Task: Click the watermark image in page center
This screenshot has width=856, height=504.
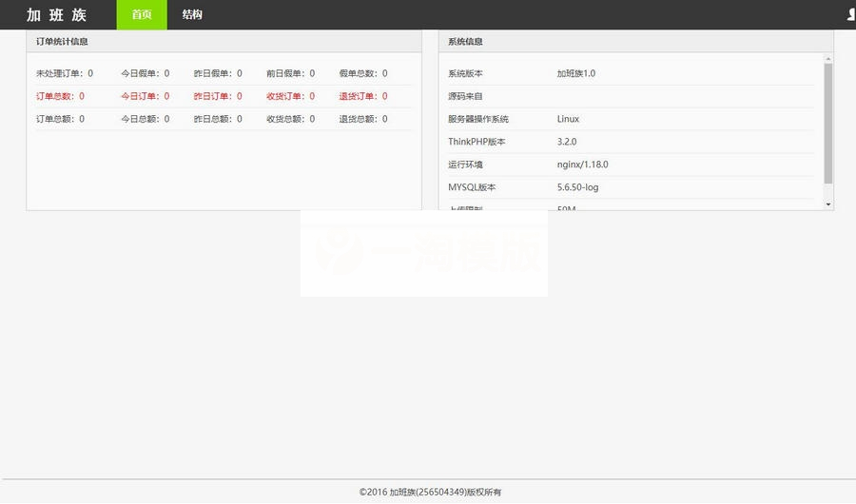Action: point(424,253)
